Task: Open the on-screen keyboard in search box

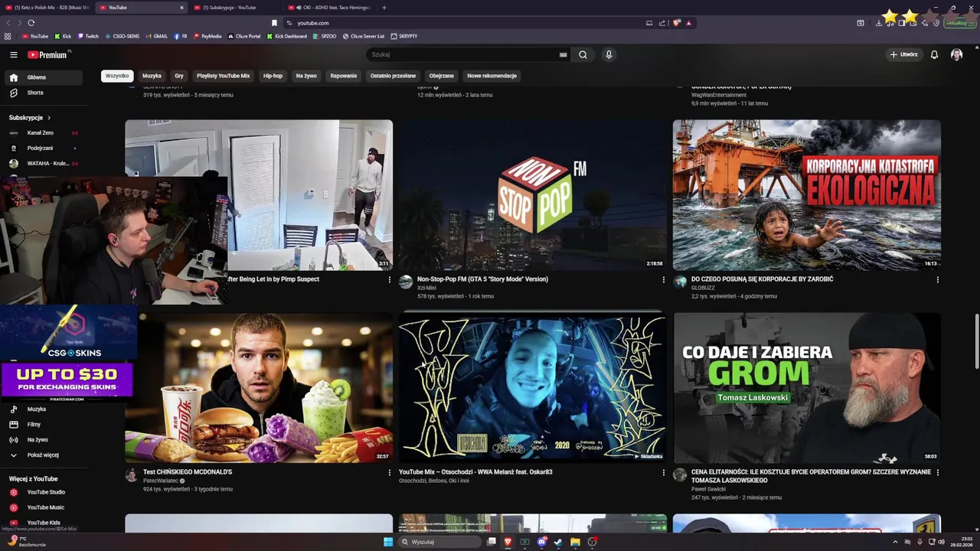Action: tap(563, 54)
